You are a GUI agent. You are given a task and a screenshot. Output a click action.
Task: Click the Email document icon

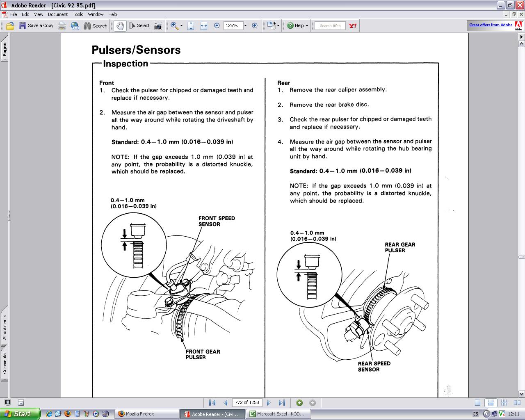[75, 25]
